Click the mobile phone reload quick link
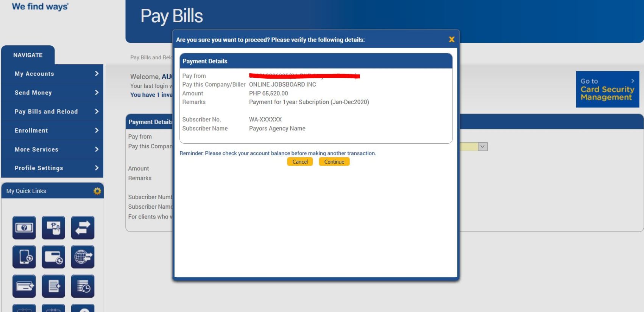This screenshot has height=312, width=644. (24, 257)
